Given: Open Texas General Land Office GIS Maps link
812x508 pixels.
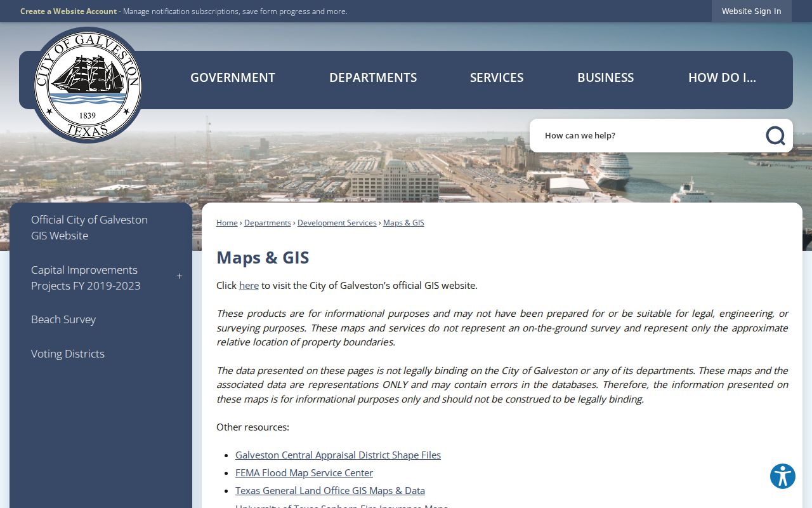Looking at the screenshot, I should 330,491.
